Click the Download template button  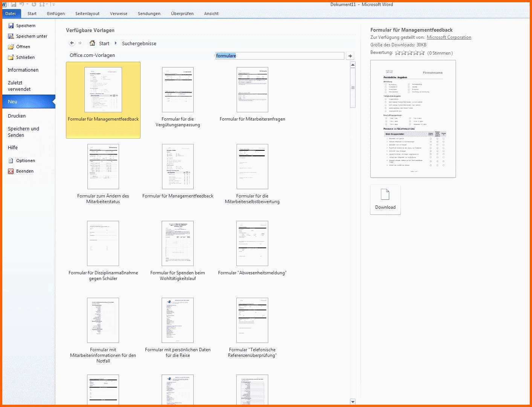(385, 200)
